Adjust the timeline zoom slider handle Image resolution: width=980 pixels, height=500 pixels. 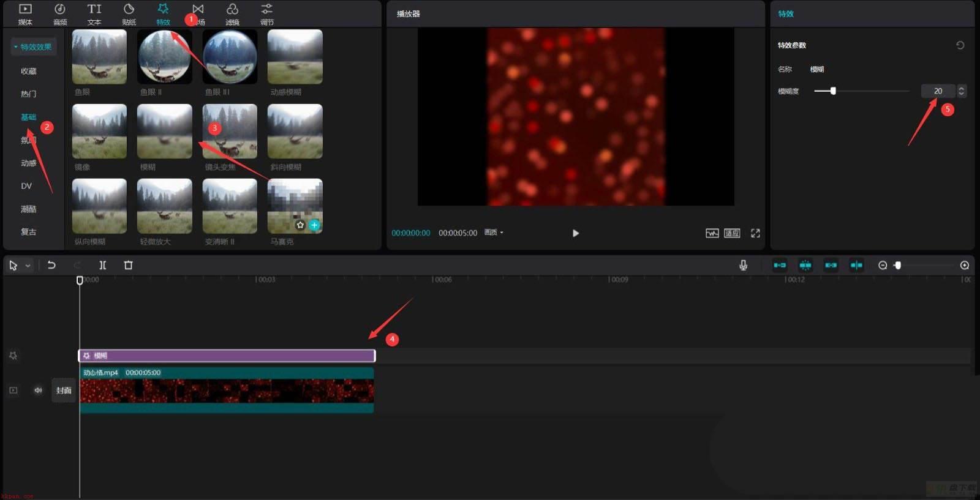click(x=898, y=265)
